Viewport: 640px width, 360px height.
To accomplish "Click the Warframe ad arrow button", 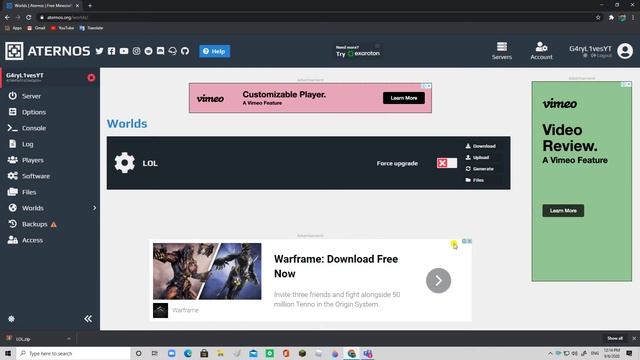I will [x=438, y=280].
